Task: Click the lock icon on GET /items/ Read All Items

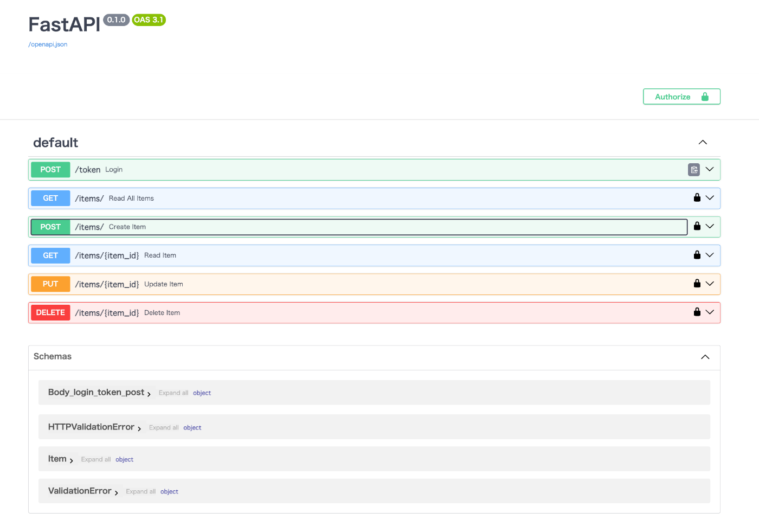Action: 697,197
